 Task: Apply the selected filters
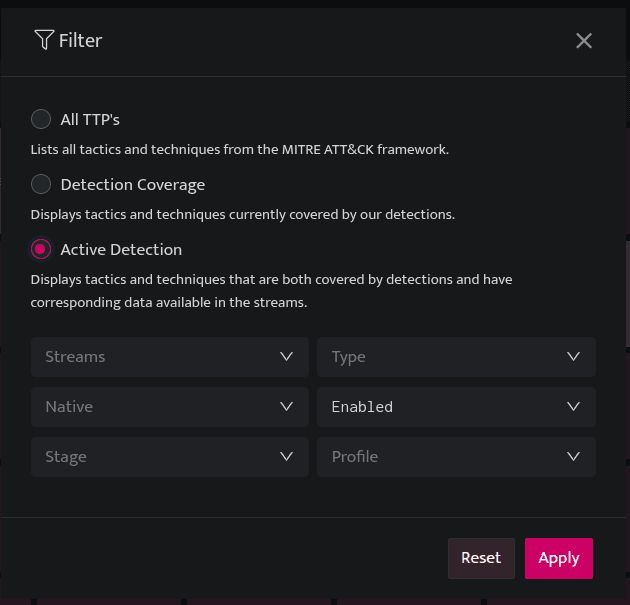[x=558, y=558]
